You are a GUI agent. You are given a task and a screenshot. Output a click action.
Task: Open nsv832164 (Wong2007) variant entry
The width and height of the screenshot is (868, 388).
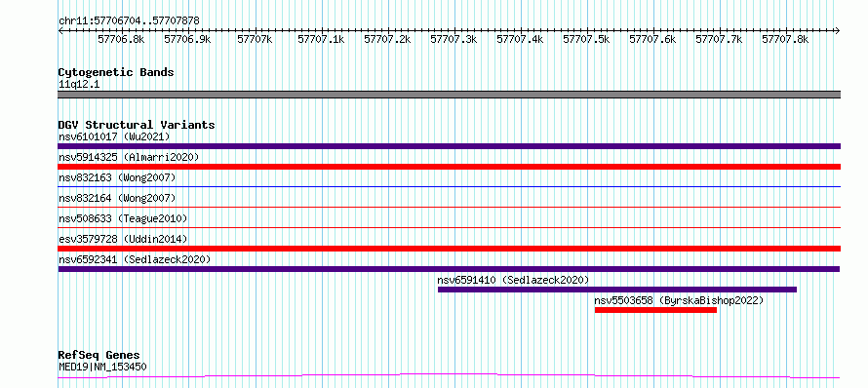pyautogui.click(x=117, y=198)
